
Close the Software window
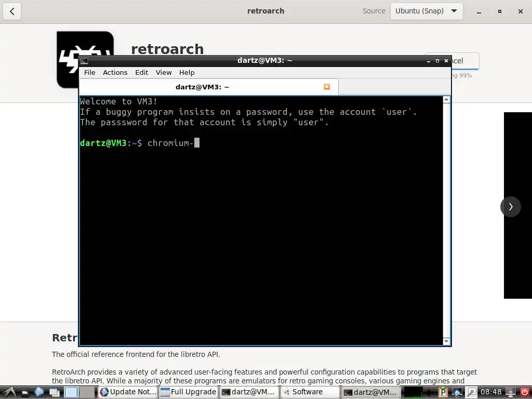520,11
